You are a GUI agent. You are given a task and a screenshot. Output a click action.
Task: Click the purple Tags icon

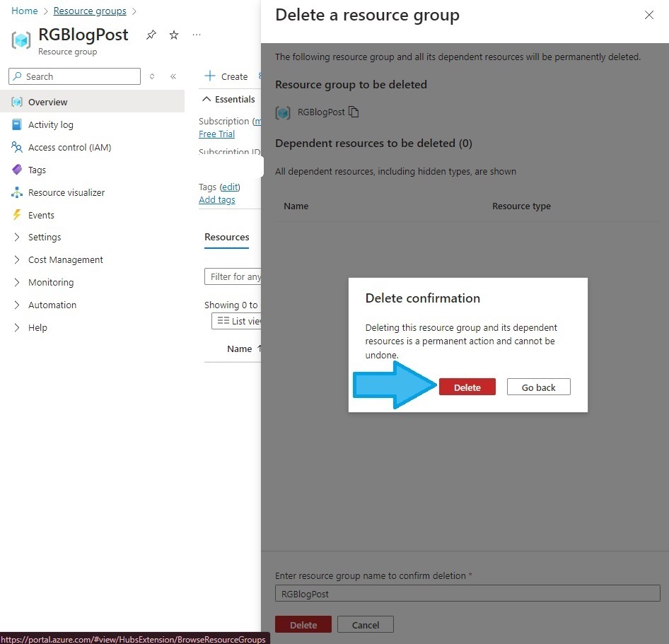[x=17, y=170]
